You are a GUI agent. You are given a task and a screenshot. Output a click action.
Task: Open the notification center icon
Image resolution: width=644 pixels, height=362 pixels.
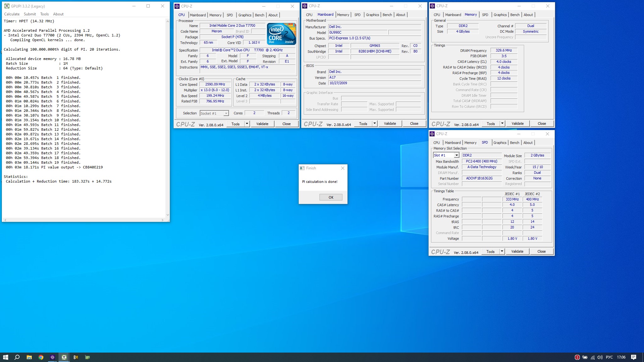tap(634, 357)
